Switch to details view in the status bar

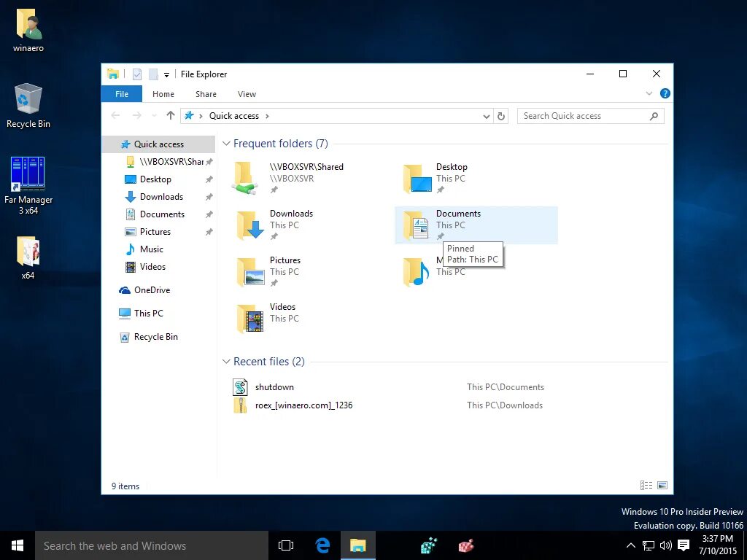click(x=646, y=485)
